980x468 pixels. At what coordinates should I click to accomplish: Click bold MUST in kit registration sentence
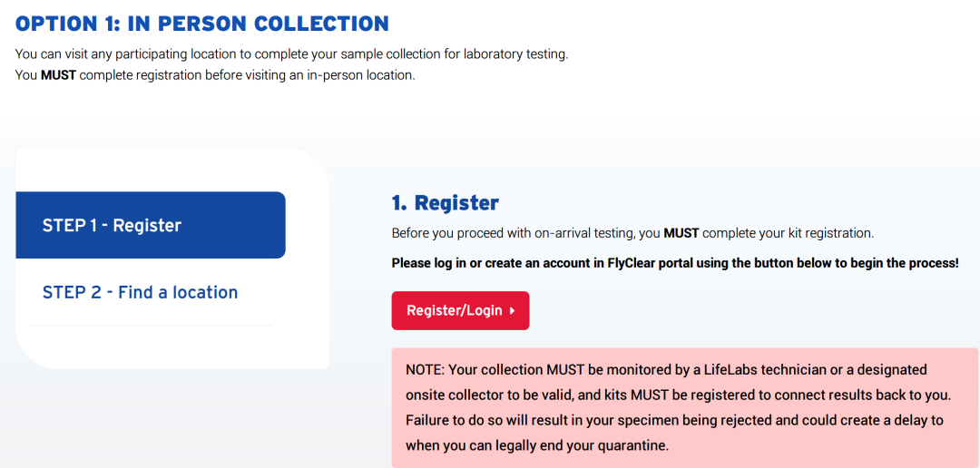point(681,234)
